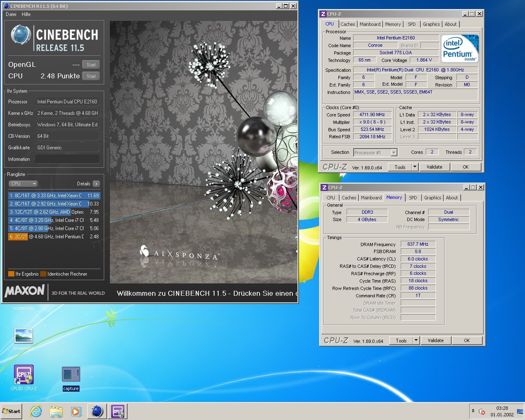
Task: Start the CPU benchmark
Action: tap(91, 76)
